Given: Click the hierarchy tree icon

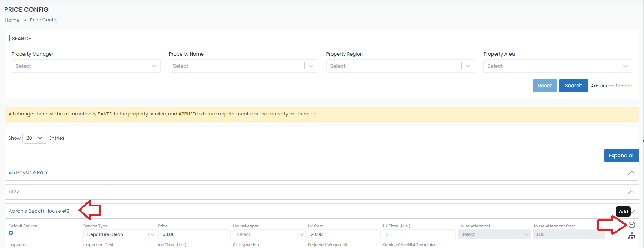Looking at the screenshot, I should [x=632, y=236].
